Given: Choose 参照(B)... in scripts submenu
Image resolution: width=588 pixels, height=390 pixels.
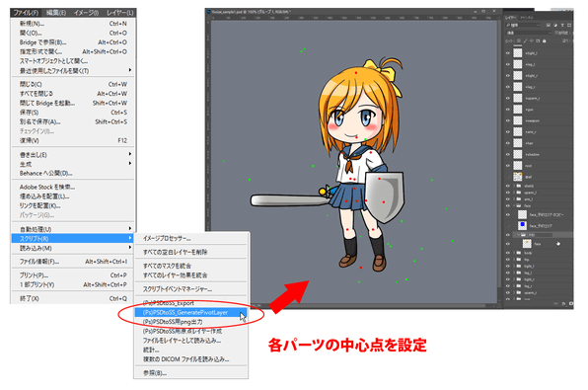Looking at the screenshot, I should (x=190, y=373).
